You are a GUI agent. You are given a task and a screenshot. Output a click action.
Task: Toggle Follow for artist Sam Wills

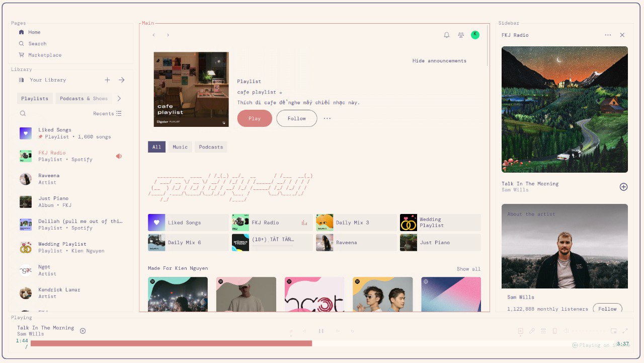point(607,309)
